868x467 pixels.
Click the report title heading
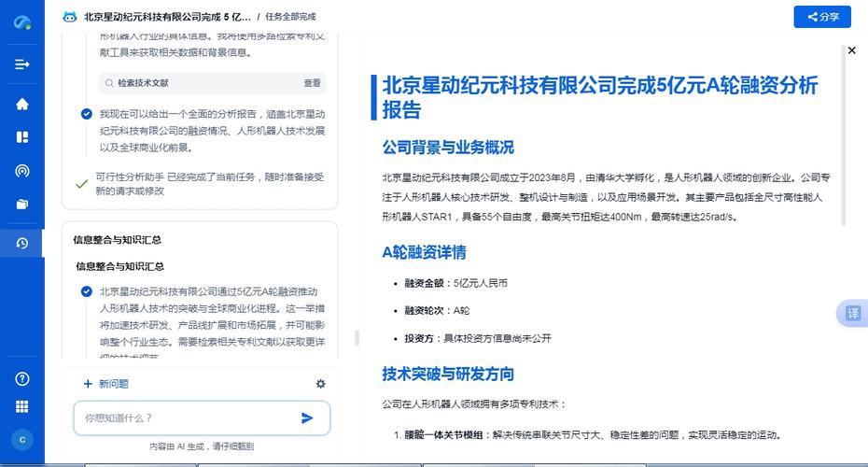pos(600,97)
